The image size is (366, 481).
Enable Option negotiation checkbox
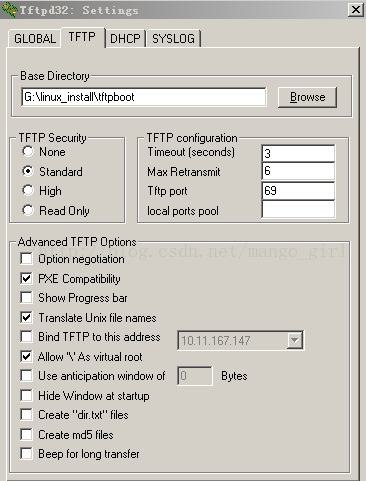26,259
